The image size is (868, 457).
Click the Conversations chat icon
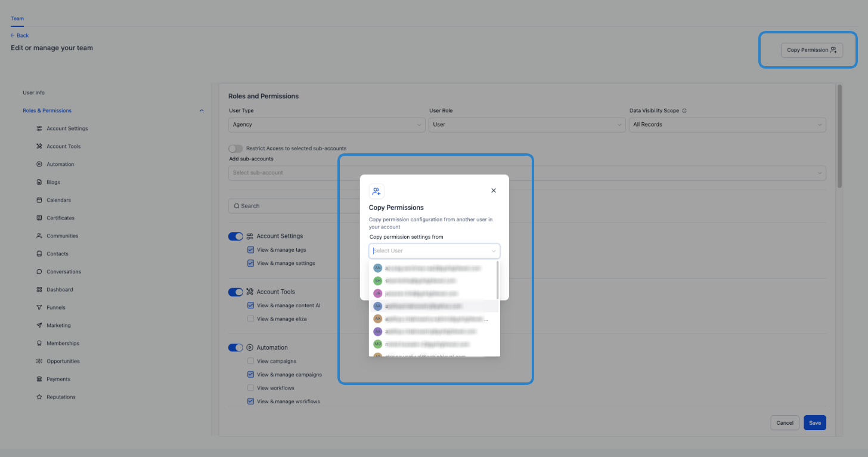pyautogui.click(x=39, y=271)
